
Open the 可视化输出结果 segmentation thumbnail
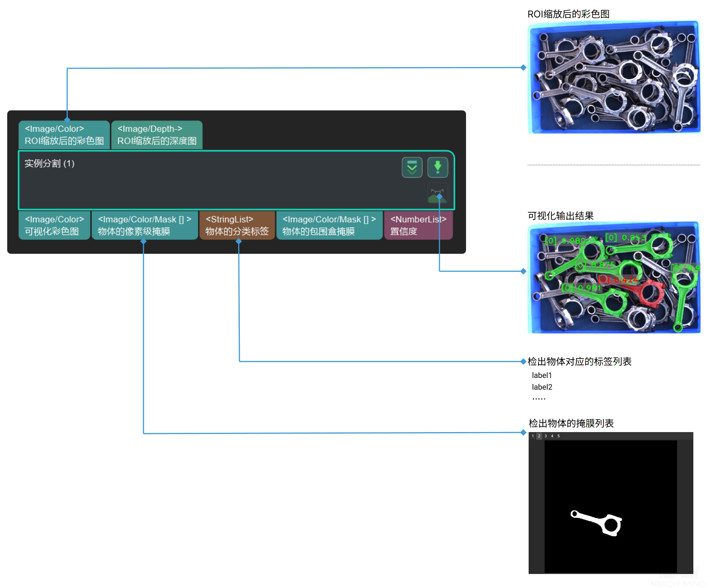(614, 278)
